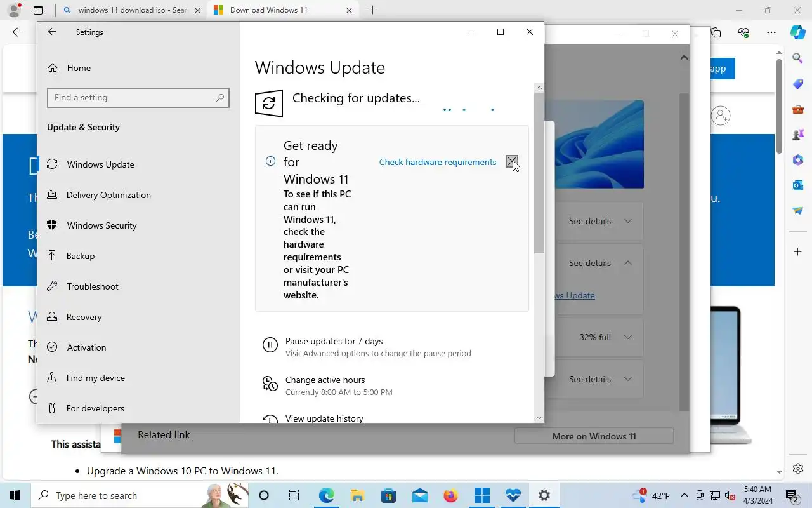This screenshot has height=508, width=812.
Task: Dismiss the Get ready for Windows 11 banner
Action: point(511,161)
